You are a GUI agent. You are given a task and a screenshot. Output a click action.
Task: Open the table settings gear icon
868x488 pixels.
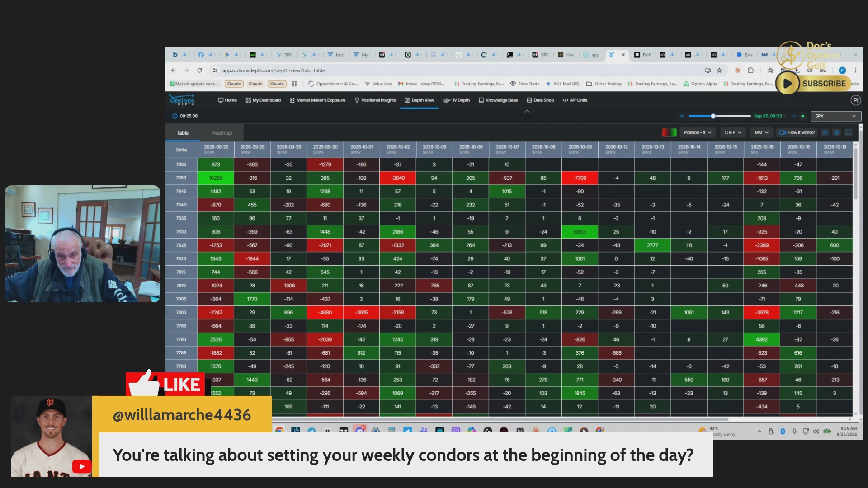coord(836,132)
